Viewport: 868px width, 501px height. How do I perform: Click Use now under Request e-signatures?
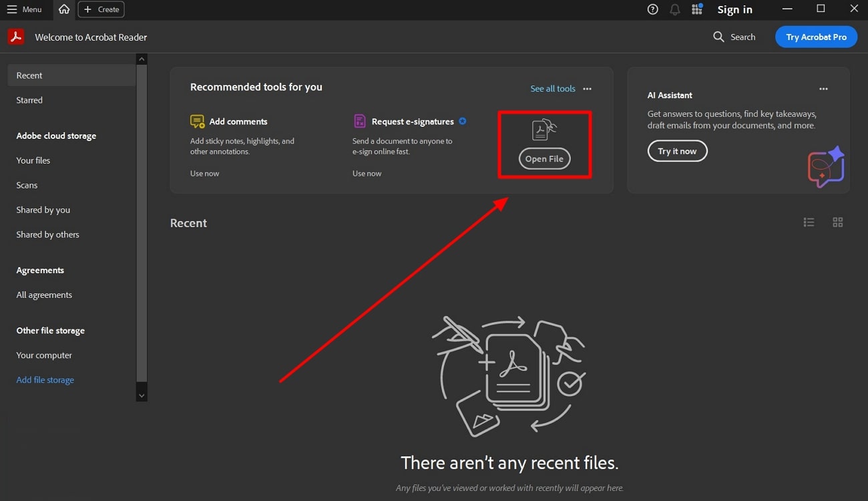(367, 173)
